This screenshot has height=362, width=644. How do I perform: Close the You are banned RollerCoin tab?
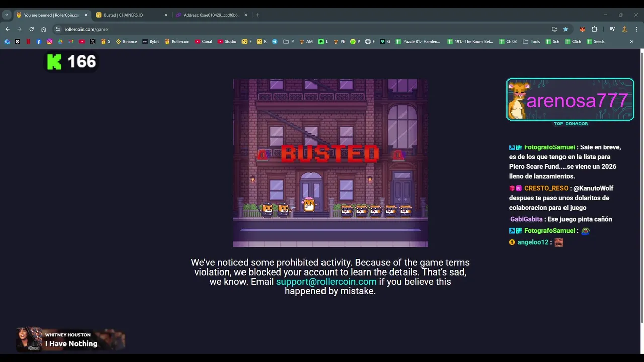(86, 15)
